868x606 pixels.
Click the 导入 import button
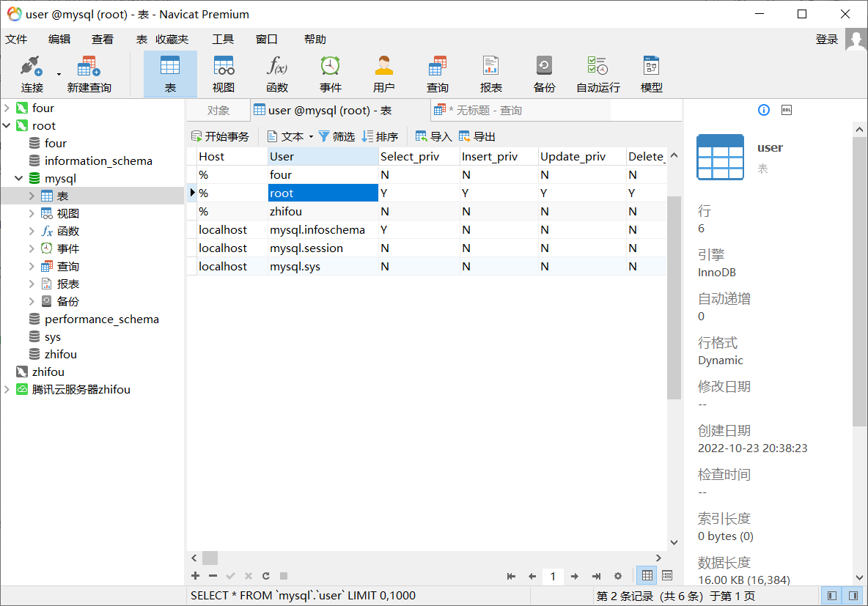coord(433,137)
